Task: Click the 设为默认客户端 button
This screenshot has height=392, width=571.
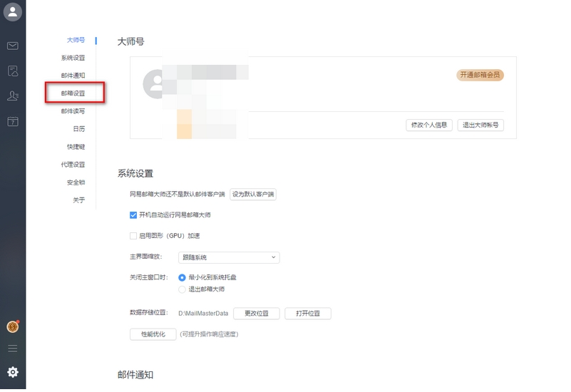Action: 253,195
